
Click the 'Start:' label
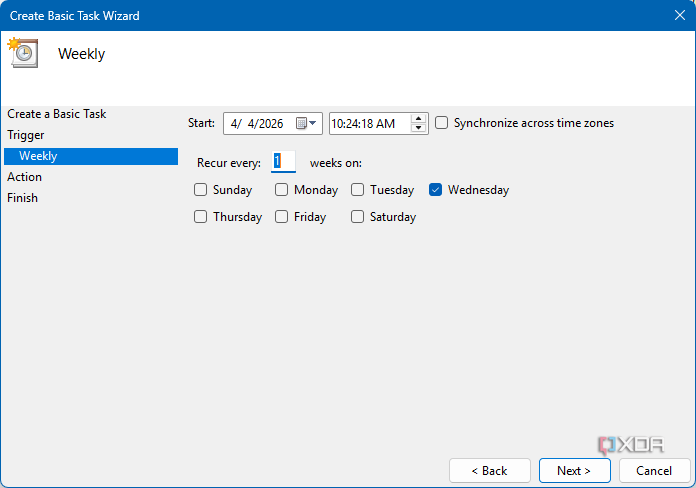coord(201,123)
